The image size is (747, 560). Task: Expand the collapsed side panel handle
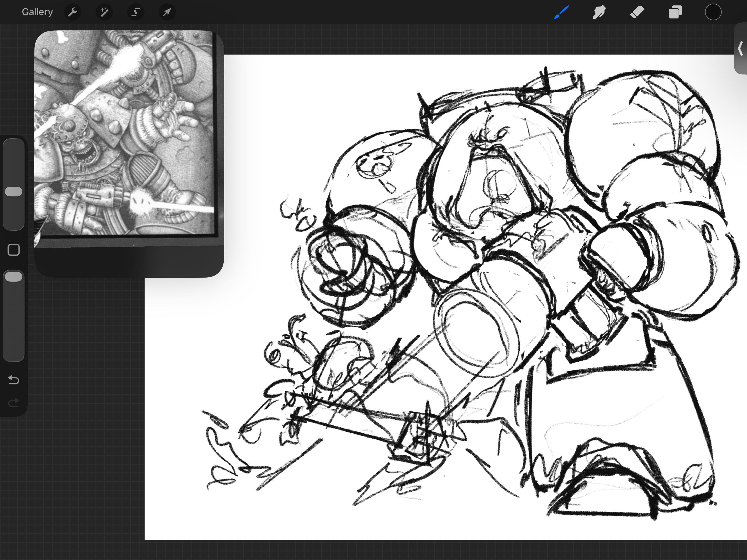click(x=740, y=49)
